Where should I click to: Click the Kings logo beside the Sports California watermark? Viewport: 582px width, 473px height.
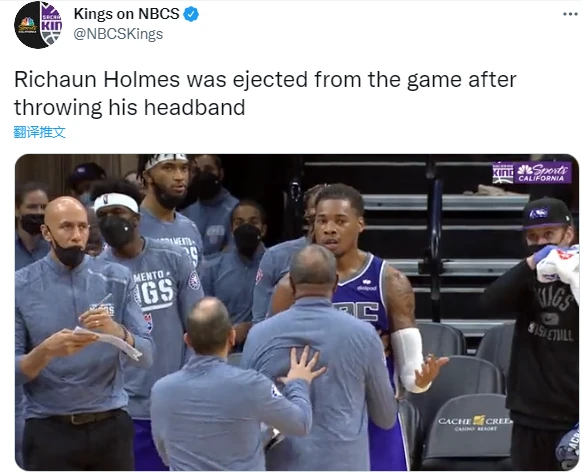(503, 173)
